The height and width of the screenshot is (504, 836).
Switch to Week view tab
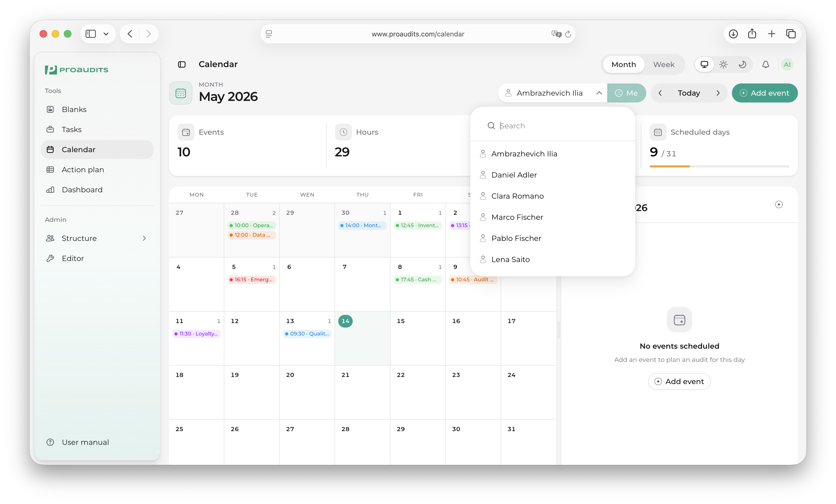(x=664, y=64)
